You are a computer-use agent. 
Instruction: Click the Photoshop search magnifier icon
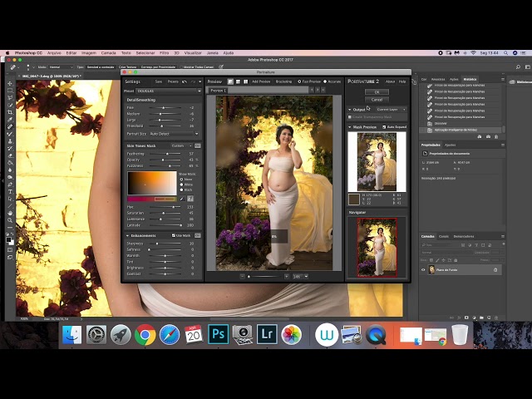coord(518,67)
